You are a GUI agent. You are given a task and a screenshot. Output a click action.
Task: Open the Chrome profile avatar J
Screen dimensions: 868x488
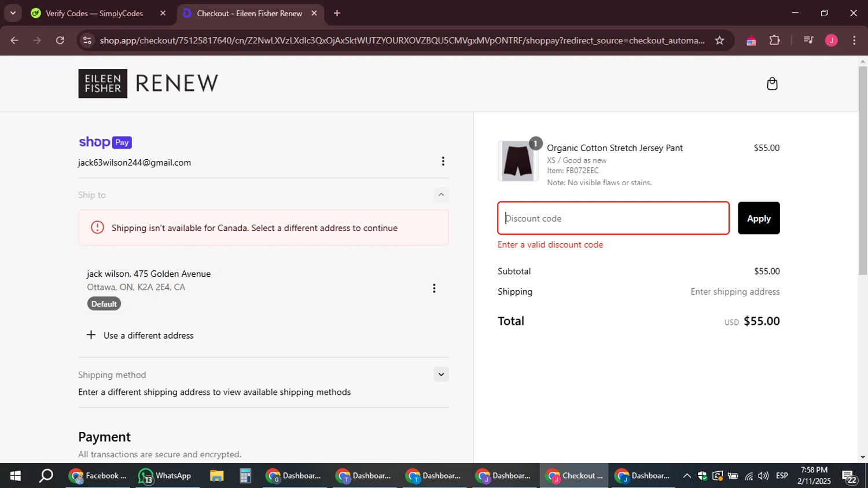(832, 41)
